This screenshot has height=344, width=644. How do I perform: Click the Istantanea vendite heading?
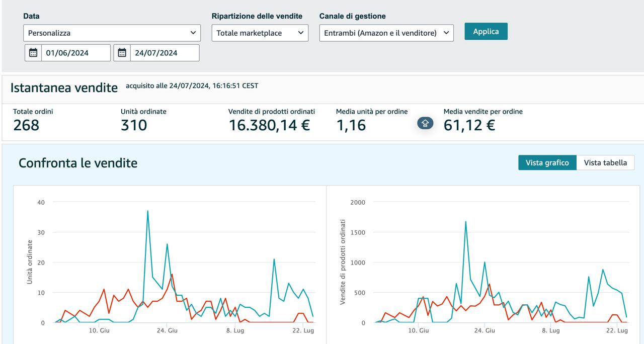click(x=64, y=88)
